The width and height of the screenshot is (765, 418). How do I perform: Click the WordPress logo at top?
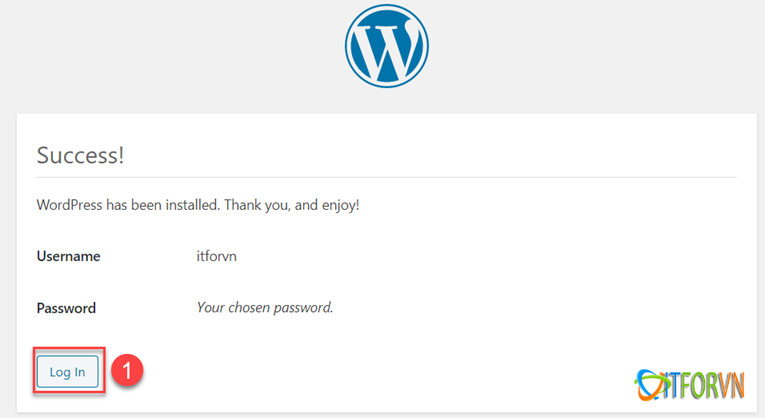pyautogui.click(x=386, y=48)
